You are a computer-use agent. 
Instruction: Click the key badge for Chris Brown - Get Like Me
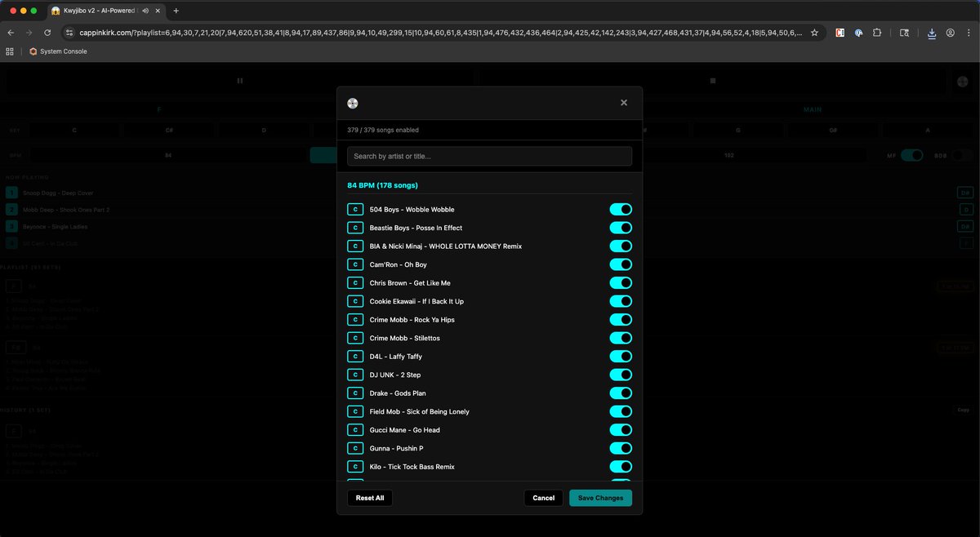tap(355, 283)
